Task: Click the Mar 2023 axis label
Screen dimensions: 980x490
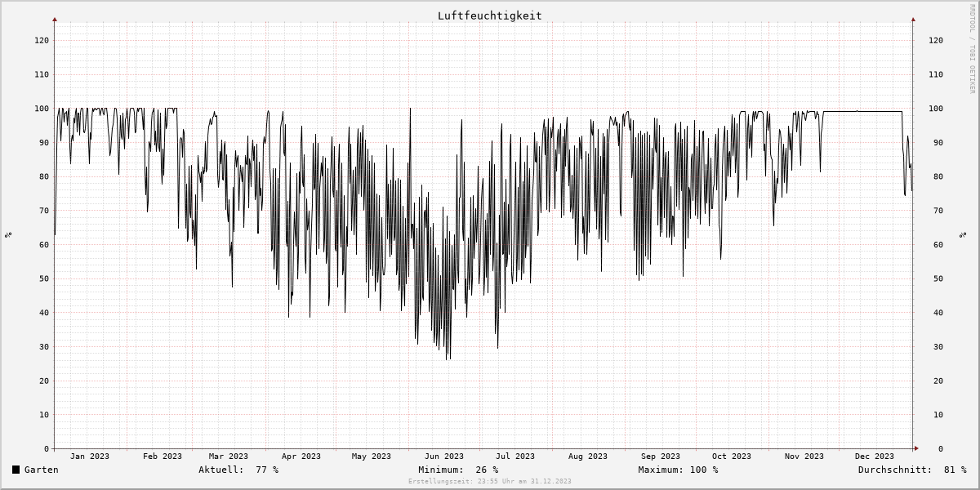Action: point(229,457)
